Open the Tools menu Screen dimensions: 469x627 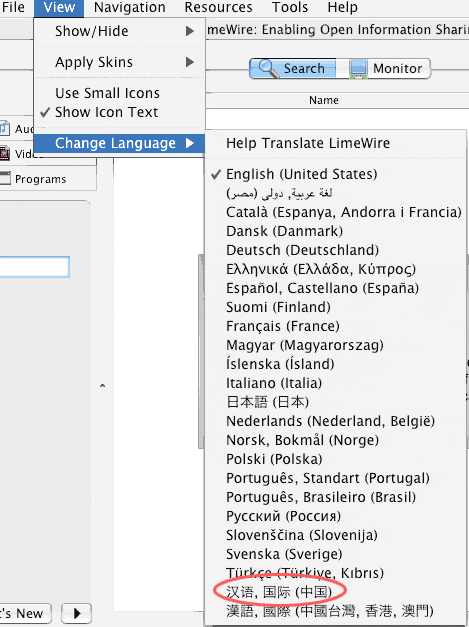[x=290, y=7]
